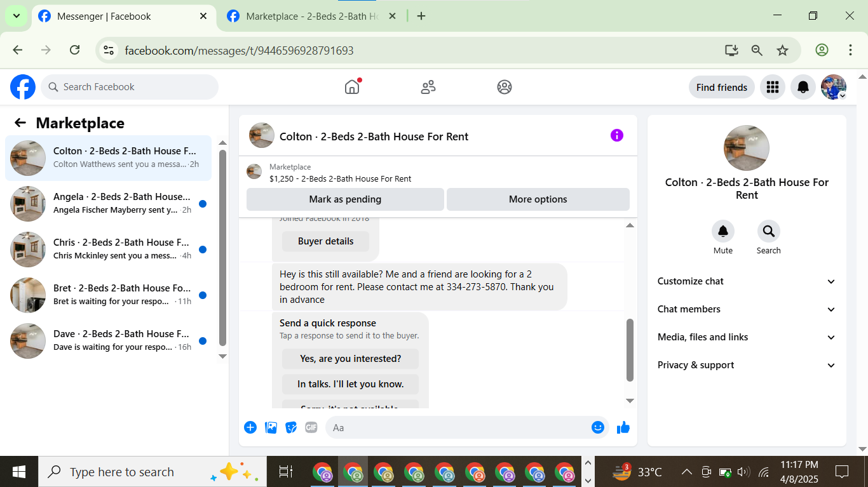Send a thumbs-up like

(x=623, y=427)
